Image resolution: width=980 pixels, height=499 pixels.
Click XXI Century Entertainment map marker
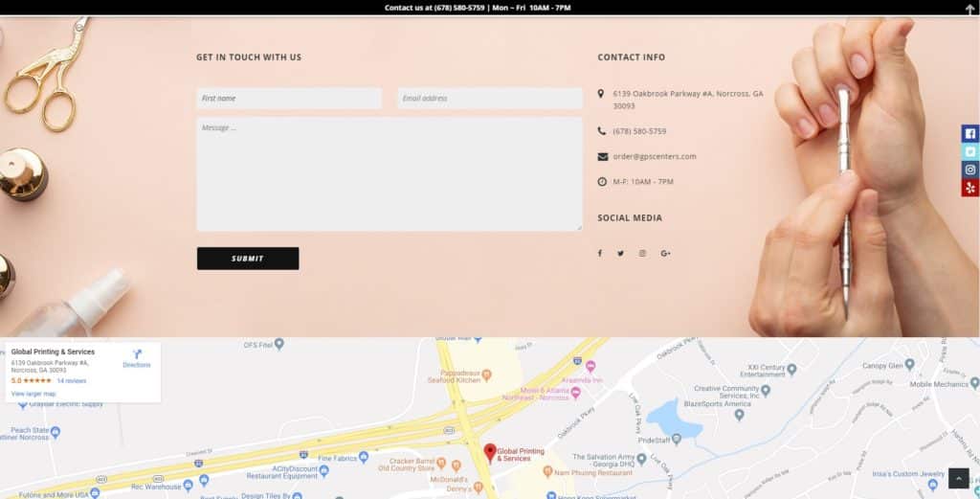[791, 370]
